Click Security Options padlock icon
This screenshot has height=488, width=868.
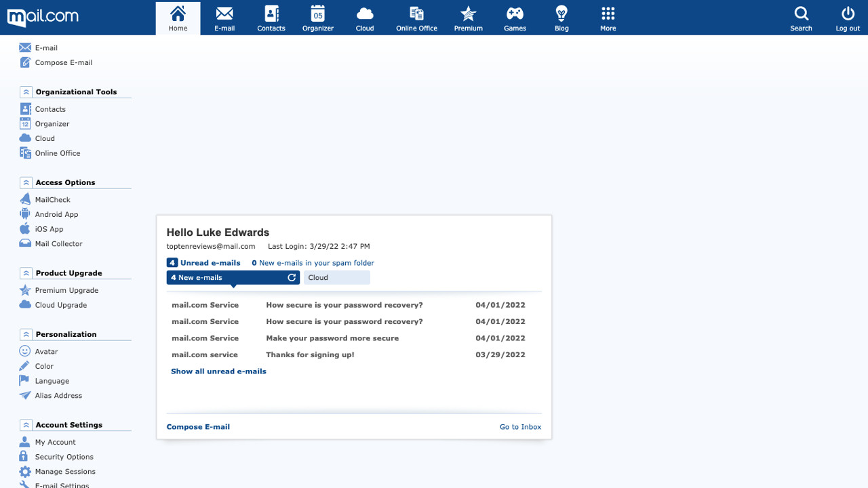click(25, 457)
